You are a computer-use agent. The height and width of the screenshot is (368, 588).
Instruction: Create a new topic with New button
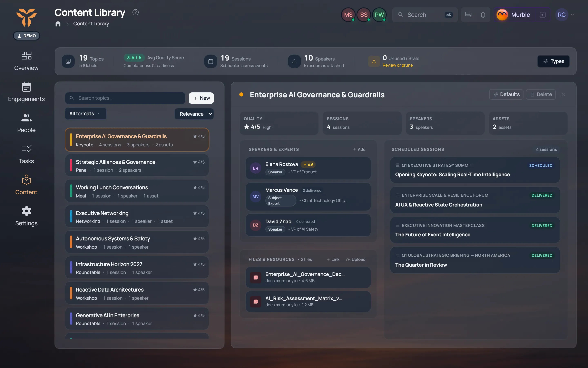(x=202, y=98)
